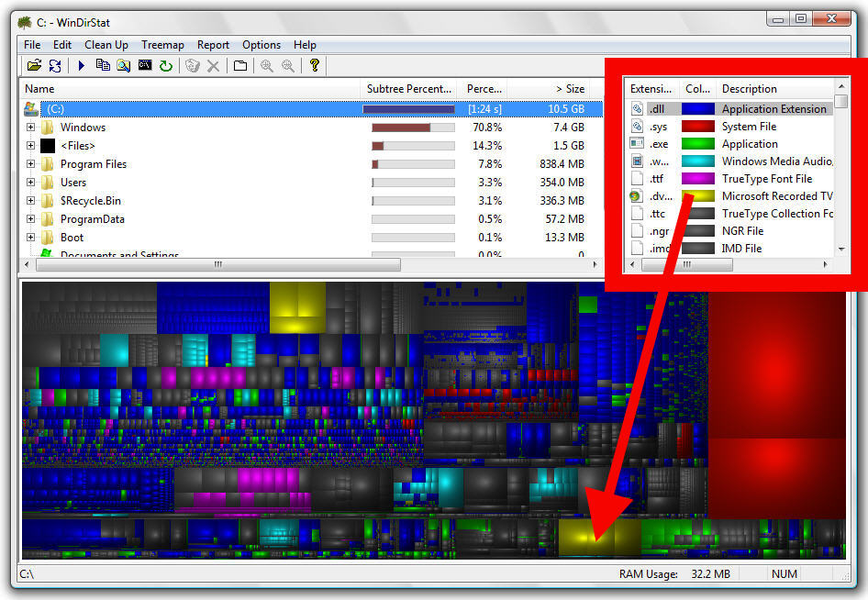868x600 pixels.
Task: Sort by the Description column header
Action: (775, 89)
